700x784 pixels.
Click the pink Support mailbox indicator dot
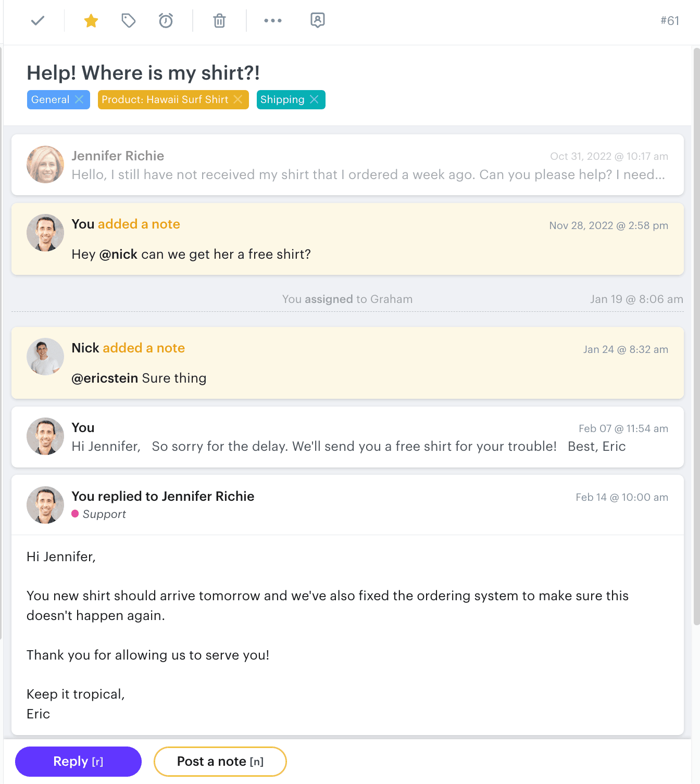[x=76, y=514]
